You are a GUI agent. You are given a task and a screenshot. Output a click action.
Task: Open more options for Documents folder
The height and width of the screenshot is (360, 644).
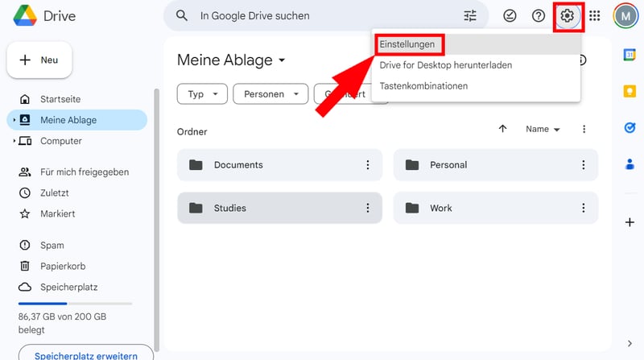368,165
